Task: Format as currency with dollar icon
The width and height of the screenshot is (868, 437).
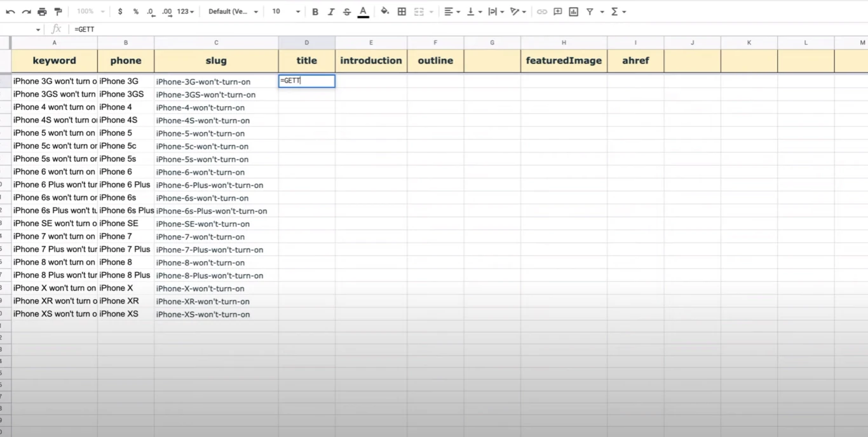Action: (x=119, y=11)
